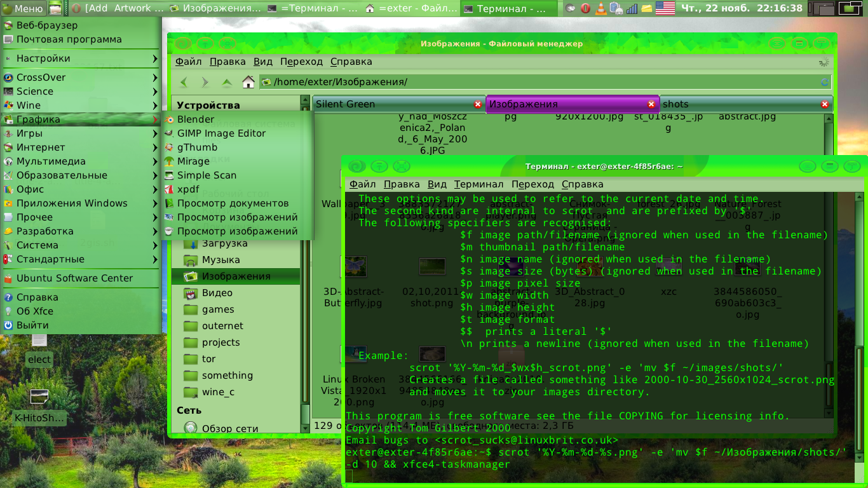Go up to the parent folder
The image size is (868, 488).
point(227,82)
